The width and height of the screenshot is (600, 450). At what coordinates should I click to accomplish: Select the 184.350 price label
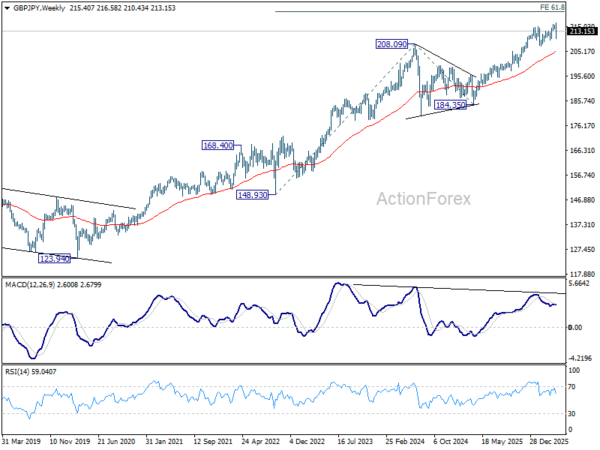[450, 104]
